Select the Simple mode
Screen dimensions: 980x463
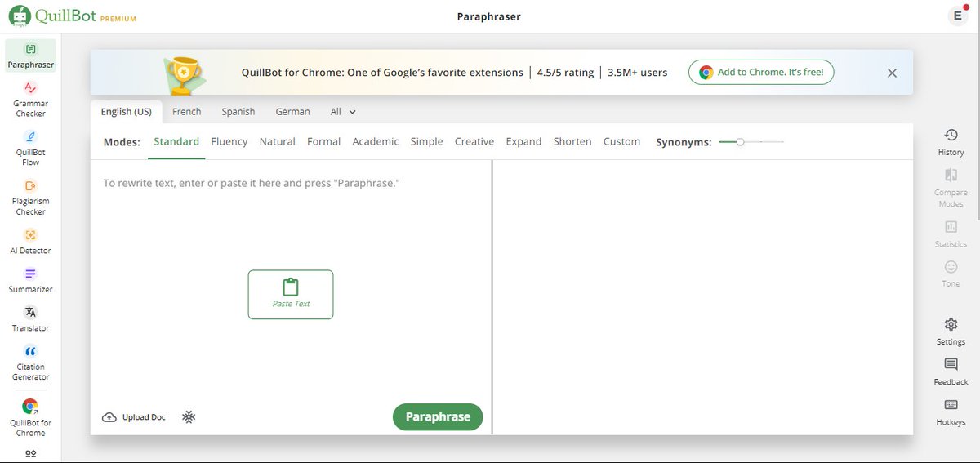pos(426,141)
